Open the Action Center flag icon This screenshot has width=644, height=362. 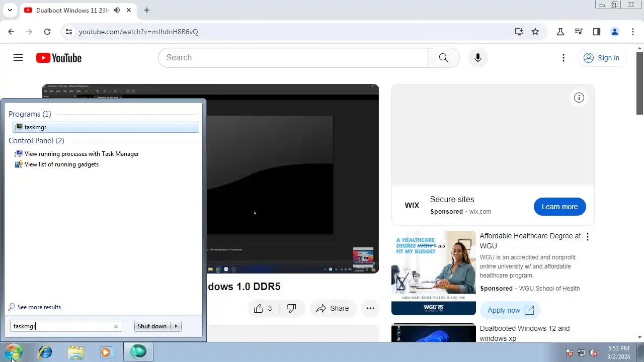569,352
